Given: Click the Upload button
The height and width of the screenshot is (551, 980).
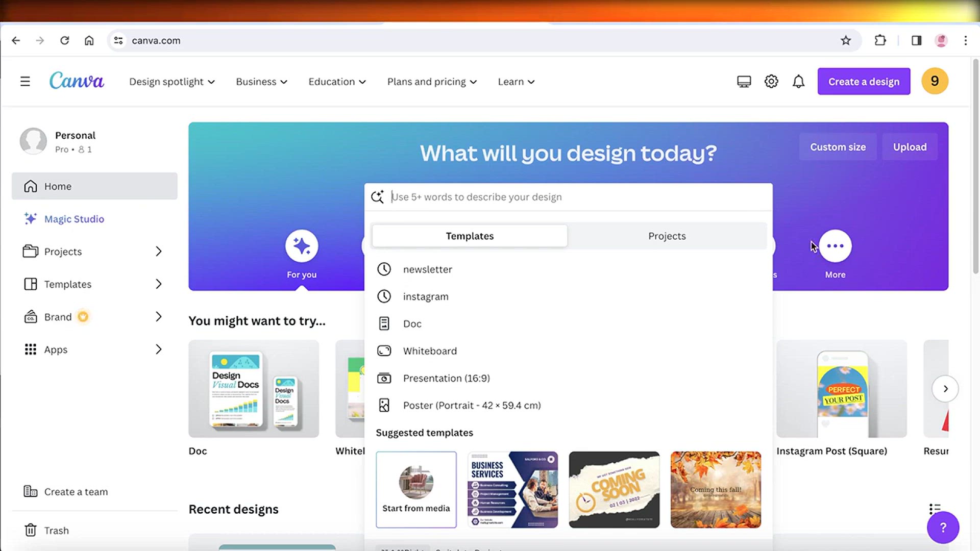Looking at the screenshot, I should click(x=910, y=147).
